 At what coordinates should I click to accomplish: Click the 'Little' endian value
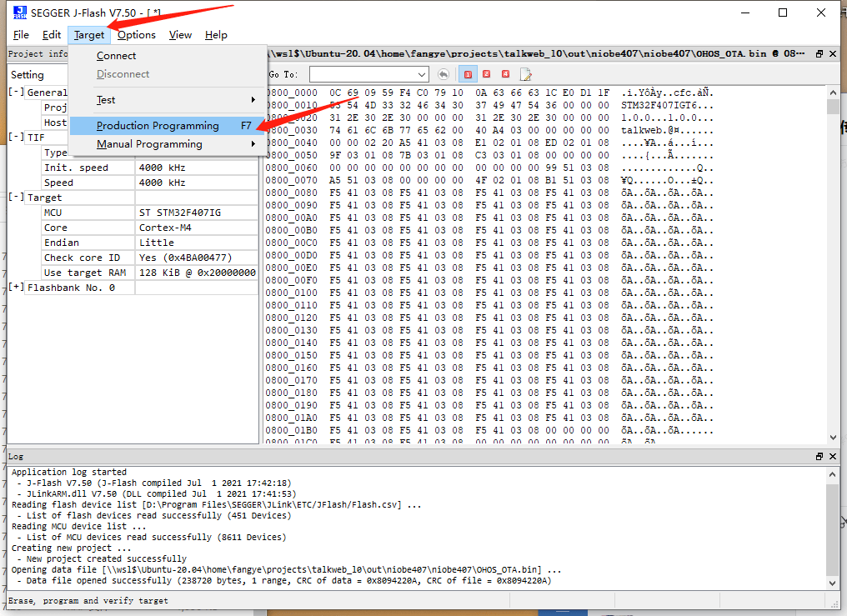click(157, 243)
